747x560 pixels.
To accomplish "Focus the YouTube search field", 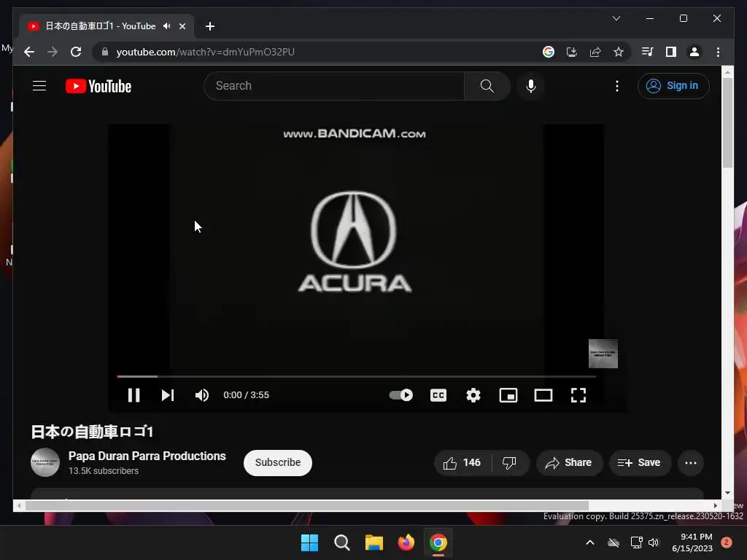I will pos(334,86).
